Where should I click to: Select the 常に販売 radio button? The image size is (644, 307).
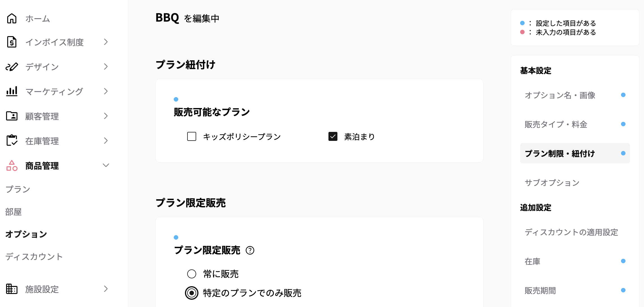[x=191, y=274]
